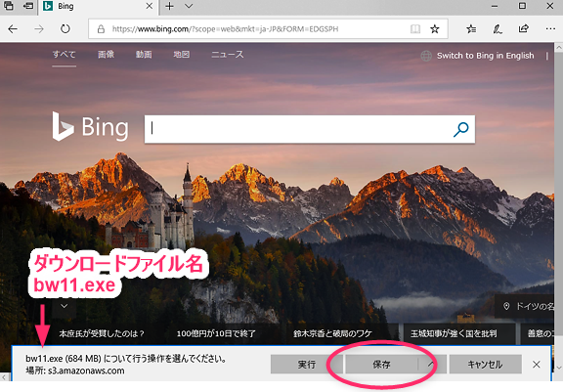
Task: Click the download source text s3.amazonaws.com
Action: click(x=86, y=370)
